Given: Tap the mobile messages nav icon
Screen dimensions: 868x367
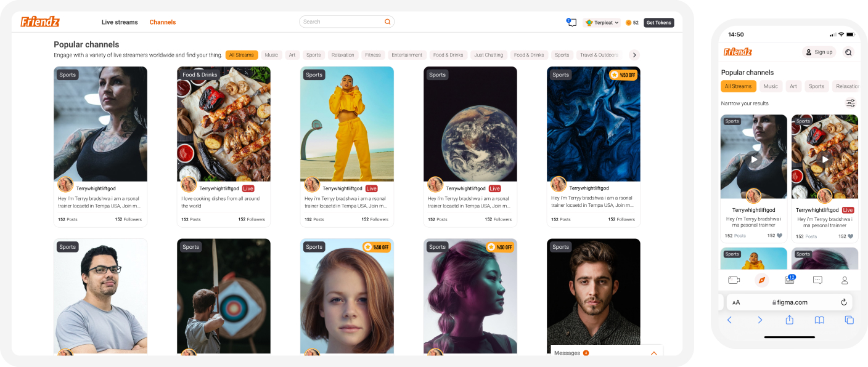Looking at the screenshot, I should 817,280.
